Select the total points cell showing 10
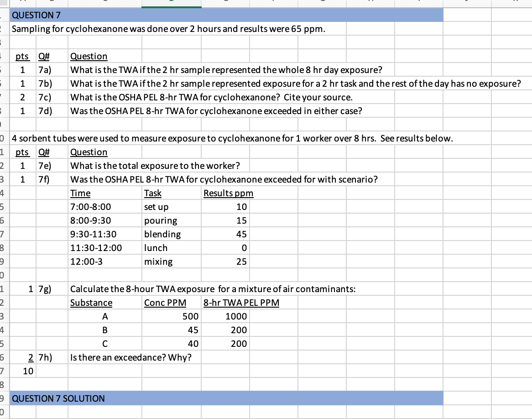Viewport: 532px width, 419px height. (x=23, y=371)
